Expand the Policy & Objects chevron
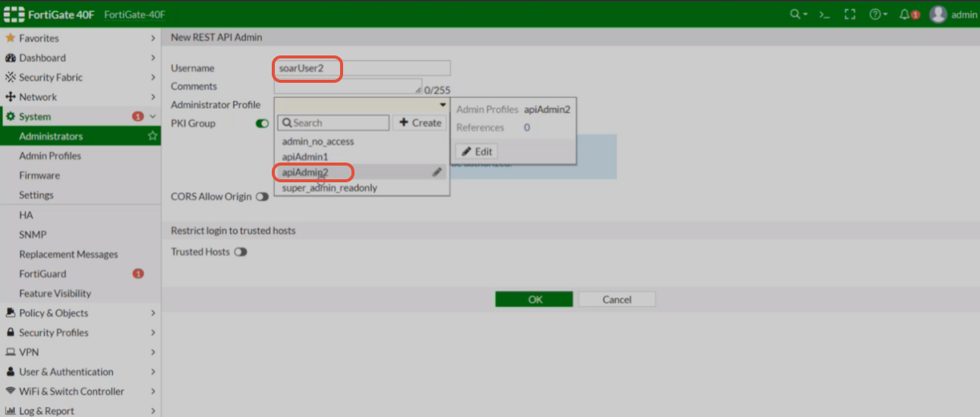The image size is (980, 417). point(153,313)
